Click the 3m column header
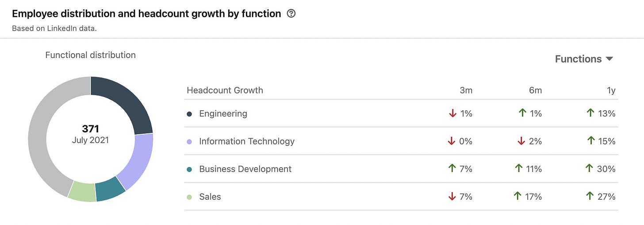 (466, 90)
